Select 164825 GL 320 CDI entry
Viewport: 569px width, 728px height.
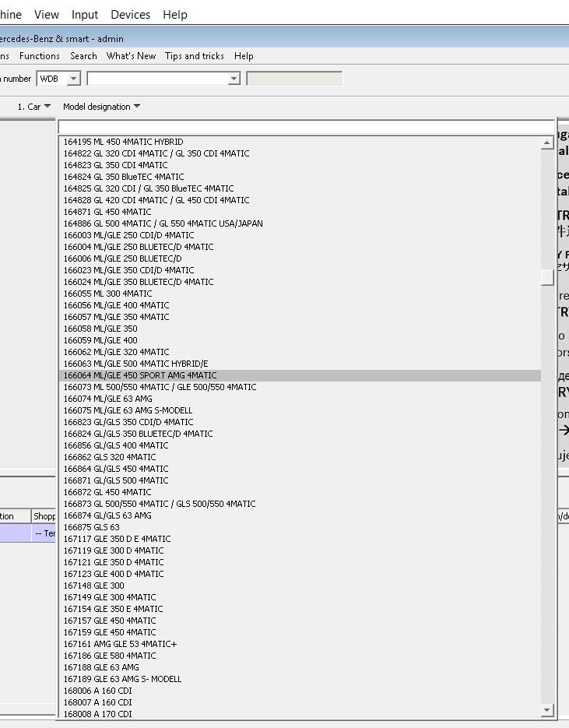coord(300,188)
